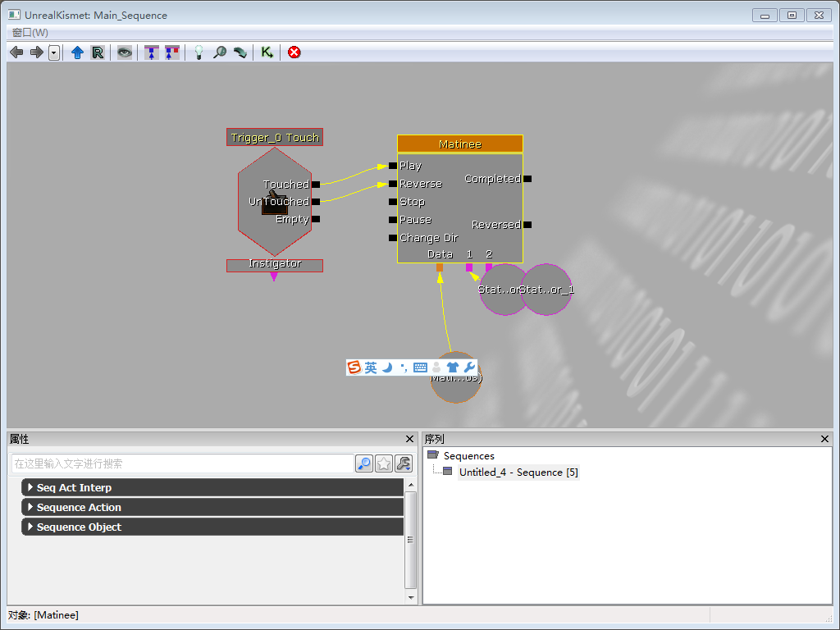
Task: Click the Completed output connector
Action: tap(527, 179)
